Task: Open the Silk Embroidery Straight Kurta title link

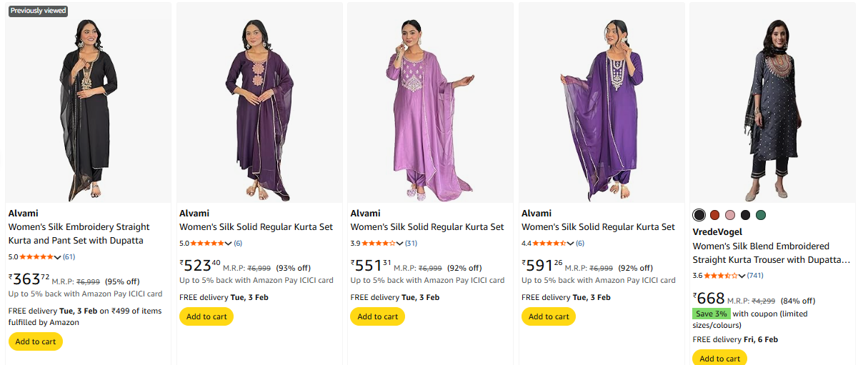Action: [x=79, y=234]
